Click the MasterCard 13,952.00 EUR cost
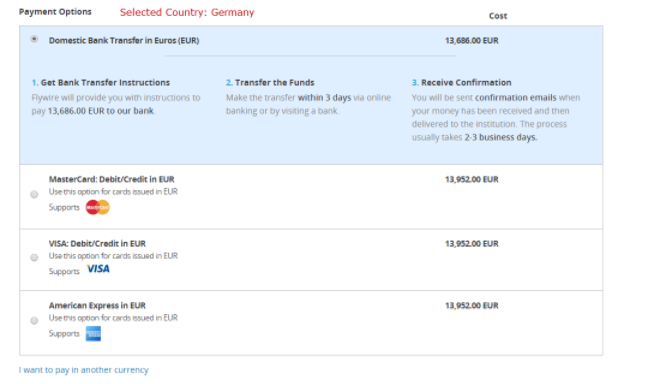The width and height of the screenshot is (652, 384). point(472,179)
